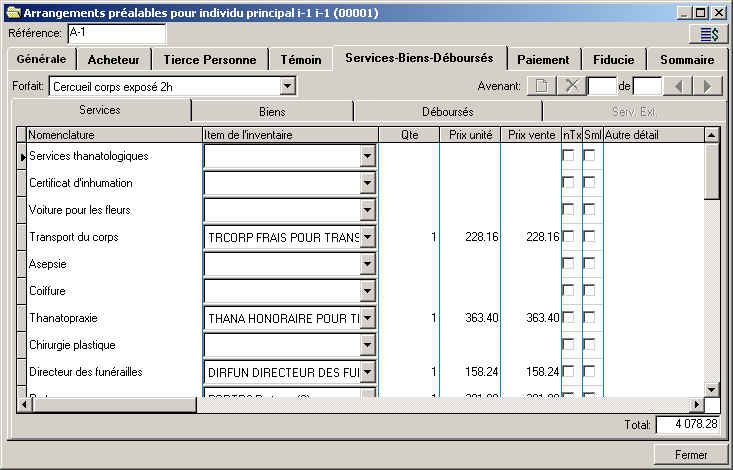The image size is (733, 470).
Task: Toggle nTx checkbox for Transport du corps
Action: click(x=568, y=236)
